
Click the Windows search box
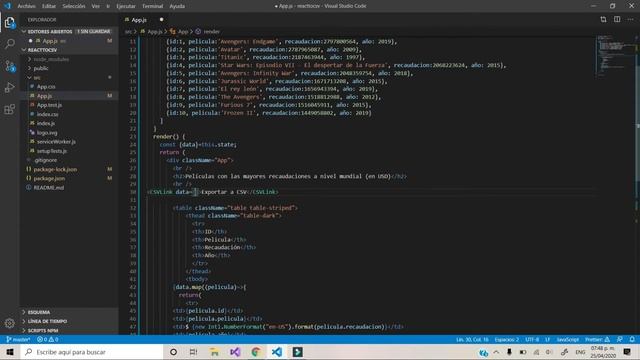pyautogui.click(x=92, y=352)
